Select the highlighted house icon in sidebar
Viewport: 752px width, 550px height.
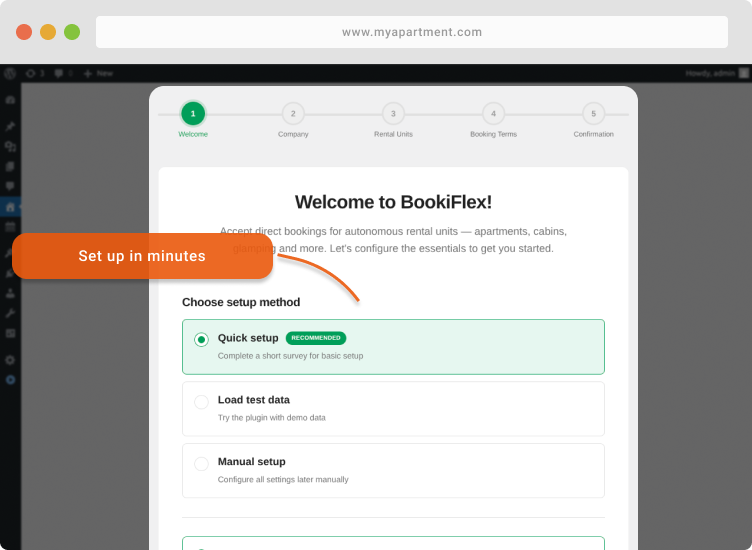click(x=10, y=207)
